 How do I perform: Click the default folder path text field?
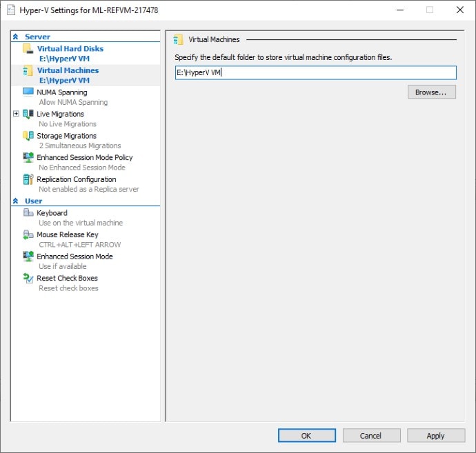[x=315, y=72]
